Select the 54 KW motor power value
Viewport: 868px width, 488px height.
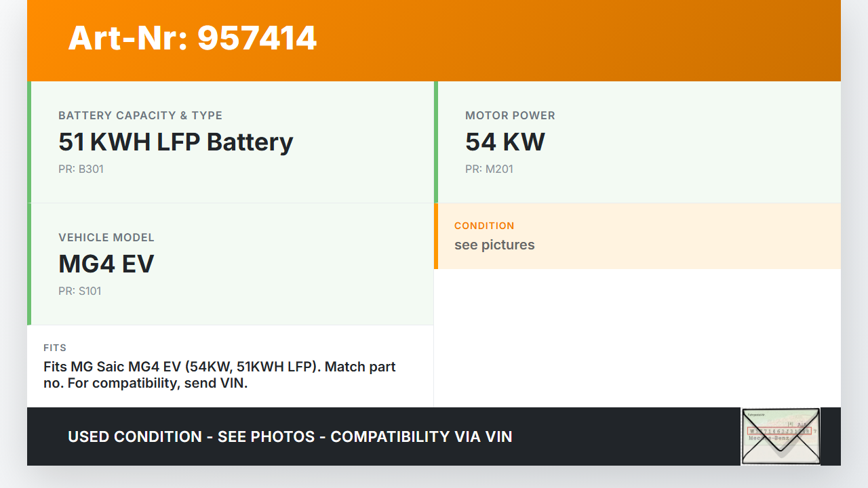[505, 142]
